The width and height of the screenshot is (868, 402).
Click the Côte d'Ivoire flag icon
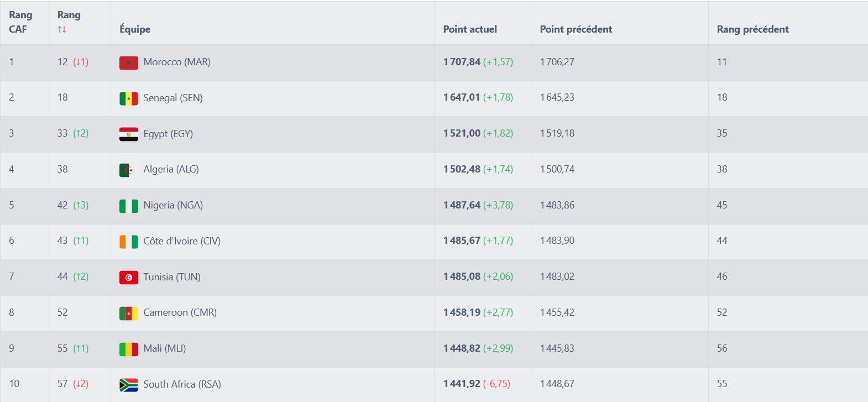pos(128,242)
